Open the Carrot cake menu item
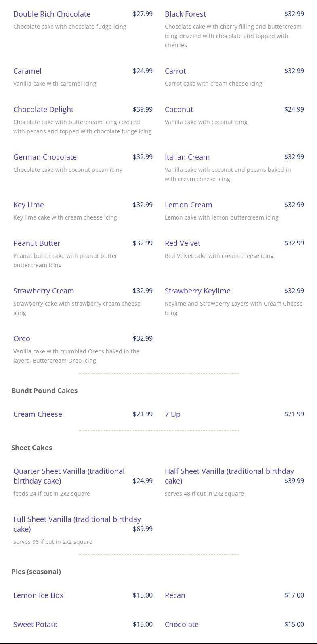Image resolution: width=317 pixels, height=644 pixels. coord(175,71)
